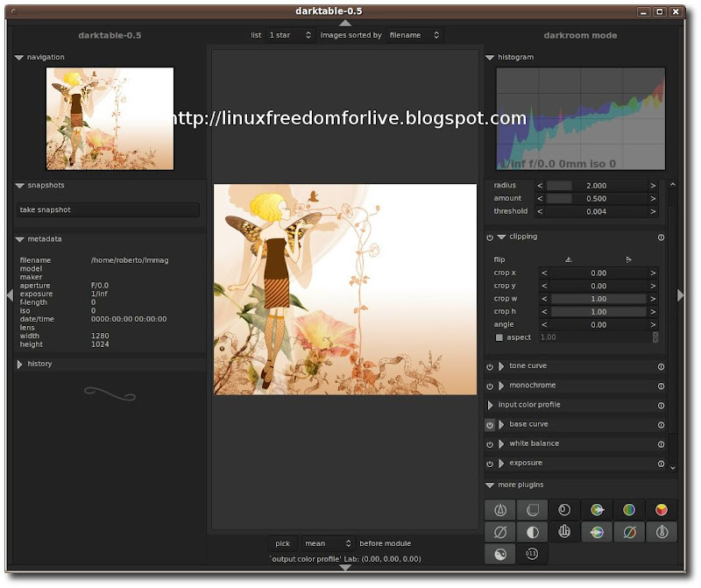Image resolution: width=701 pixels, height=588 pixels.
Task: Click the bar-histogram circle plugin icon
Action: [564, 532]
